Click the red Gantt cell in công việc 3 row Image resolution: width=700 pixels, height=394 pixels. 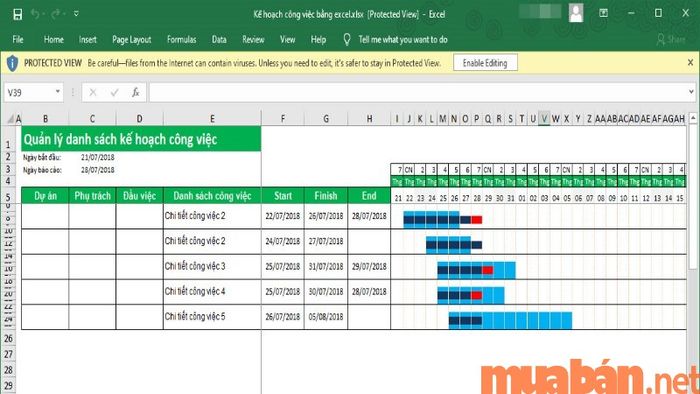[x=488, y=270]
